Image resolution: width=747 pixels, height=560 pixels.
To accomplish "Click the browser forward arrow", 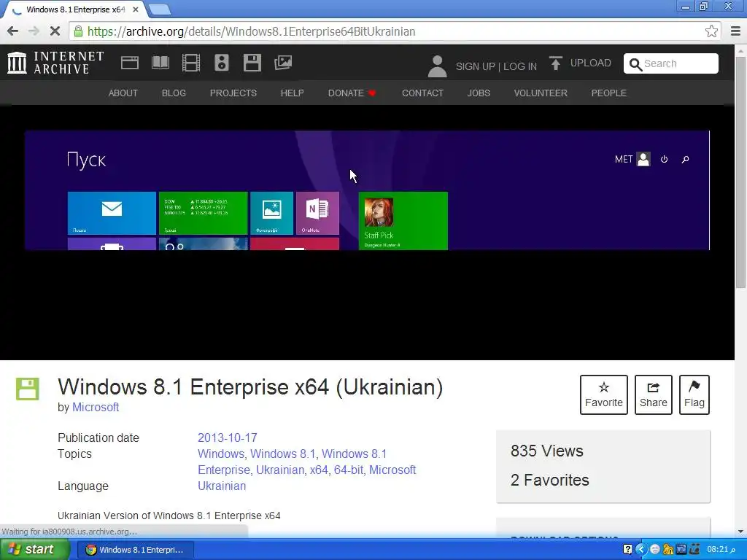I will click(34, 31).
